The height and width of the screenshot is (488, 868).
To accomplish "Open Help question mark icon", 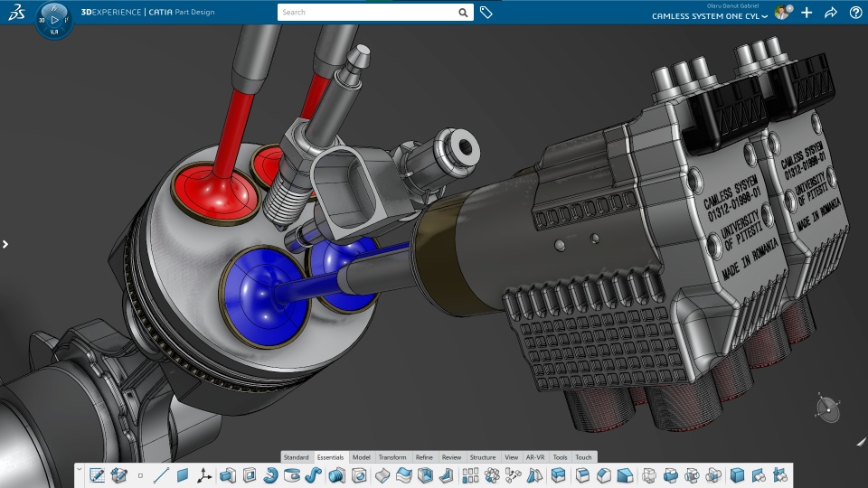I will tap(855, 13).
